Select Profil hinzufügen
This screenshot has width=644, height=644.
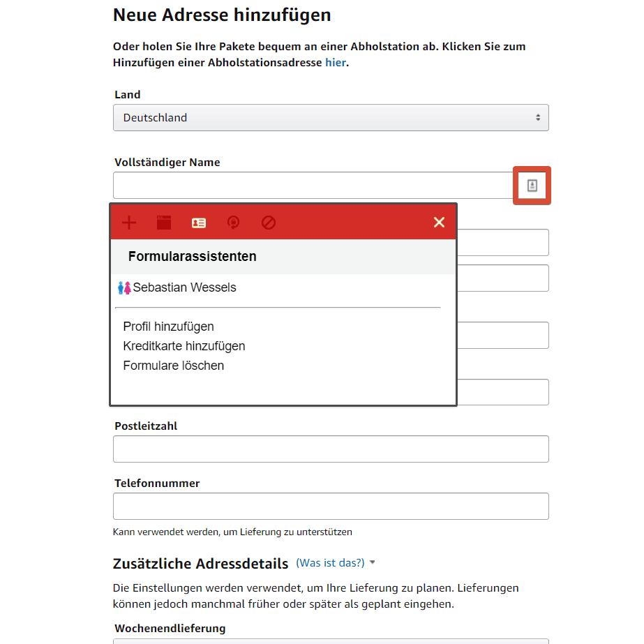168,327
